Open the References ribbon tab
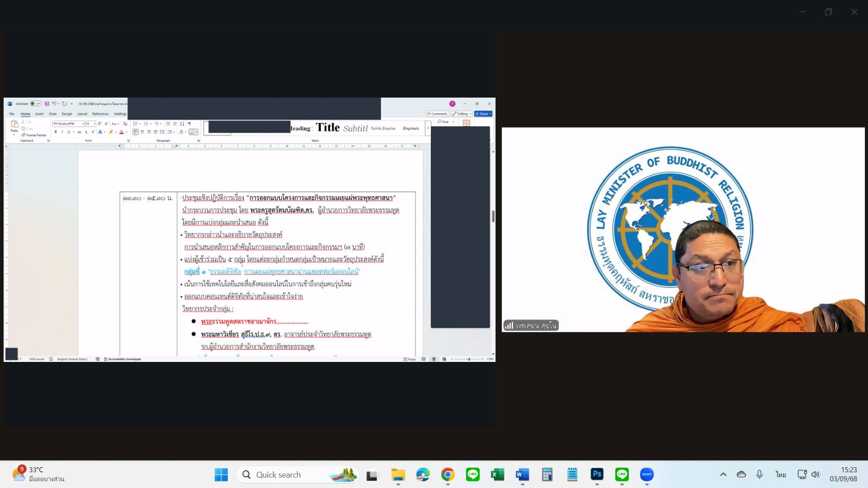The width and height of the screenshot is (868, 488). coord(100,114)
